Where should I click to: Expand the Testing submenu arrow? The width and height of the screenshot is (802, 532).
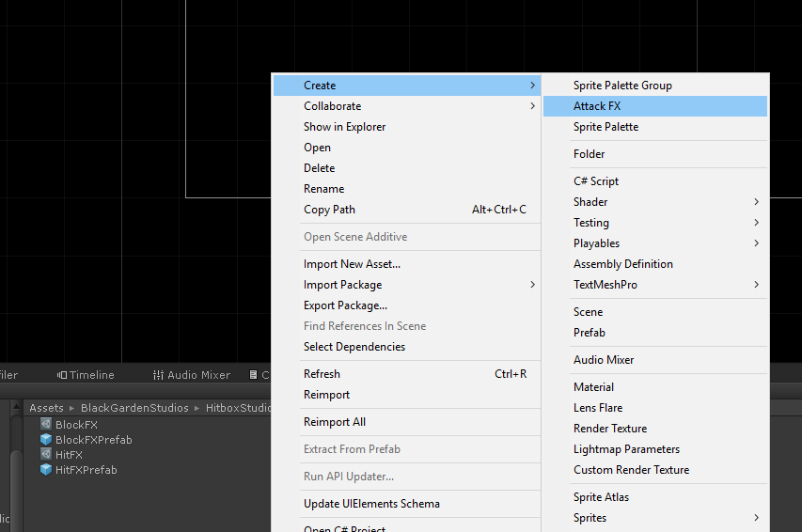click(757, 223)
